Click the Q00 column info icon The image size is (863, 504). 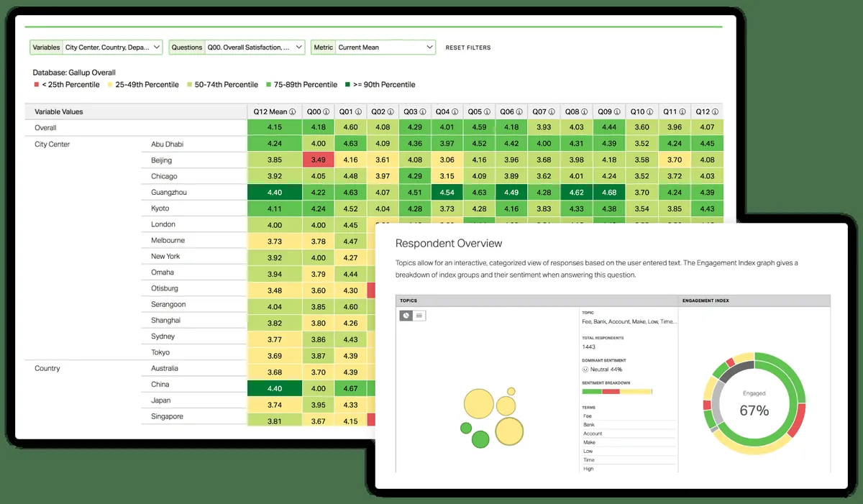pyautogui.click(x=327, y=112)
